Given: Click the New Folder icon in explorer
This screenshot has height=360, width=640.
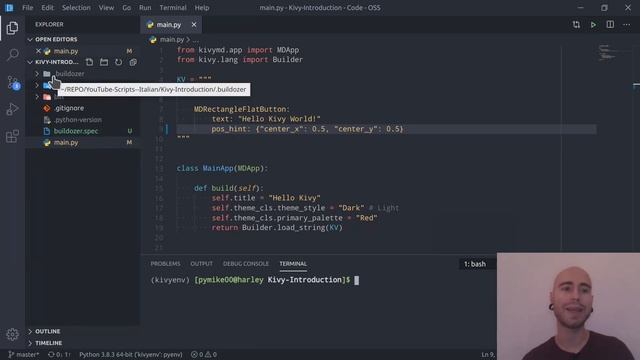Looking at the screenshot, I should [x=104, y=62].
